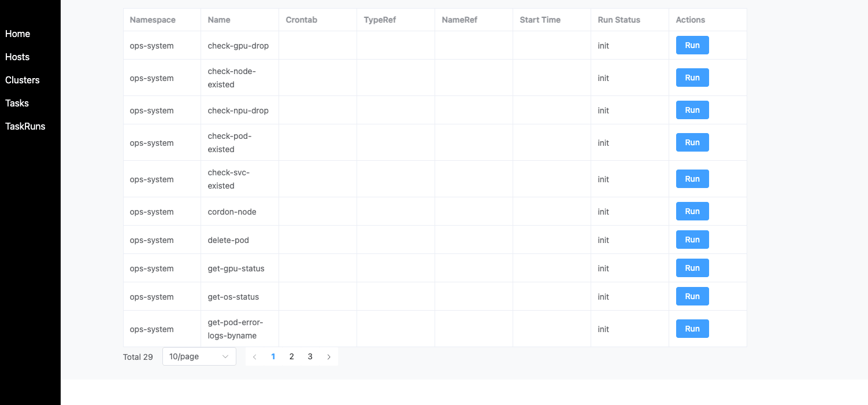Run the cordon-node task

pos(692,211)
